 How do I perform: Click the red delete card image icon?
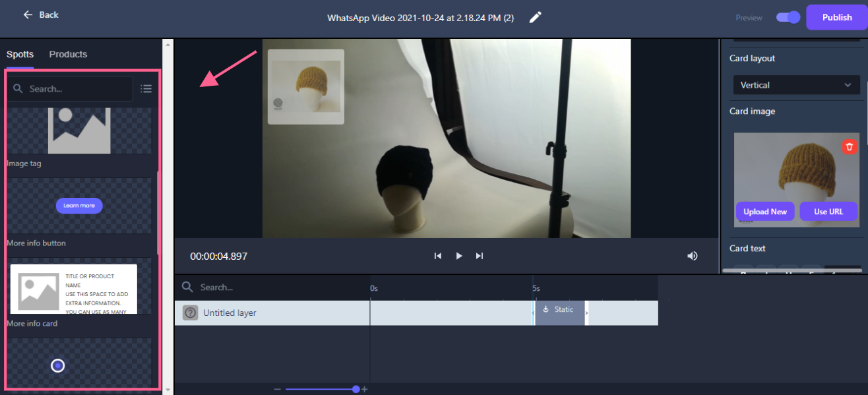850,146
